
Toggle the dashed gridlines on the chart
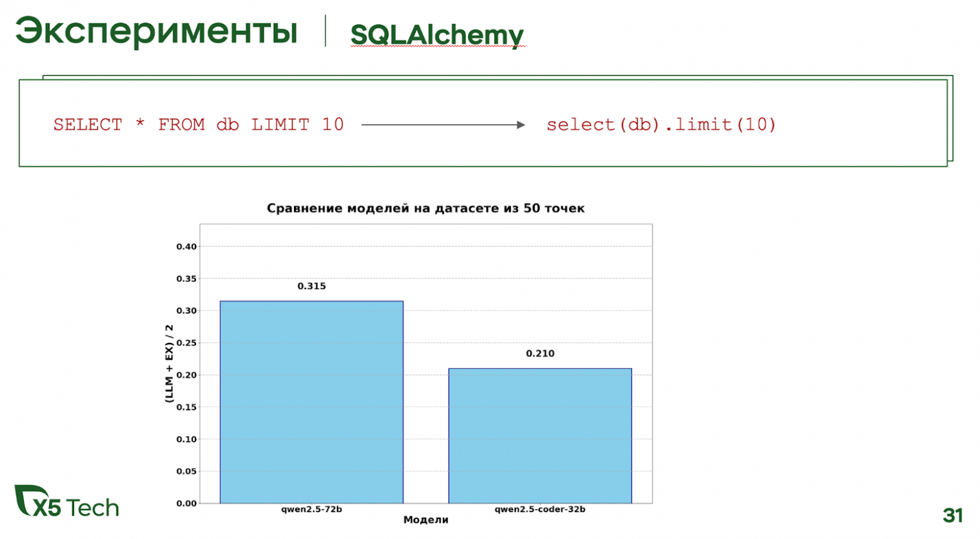[427, 343]
